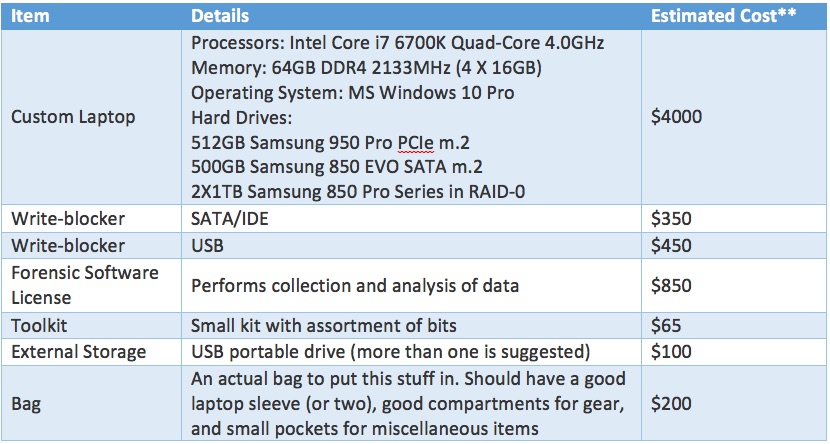Click the "Bag" item cell
The image size is (830, 444).
tap(26, 404)
